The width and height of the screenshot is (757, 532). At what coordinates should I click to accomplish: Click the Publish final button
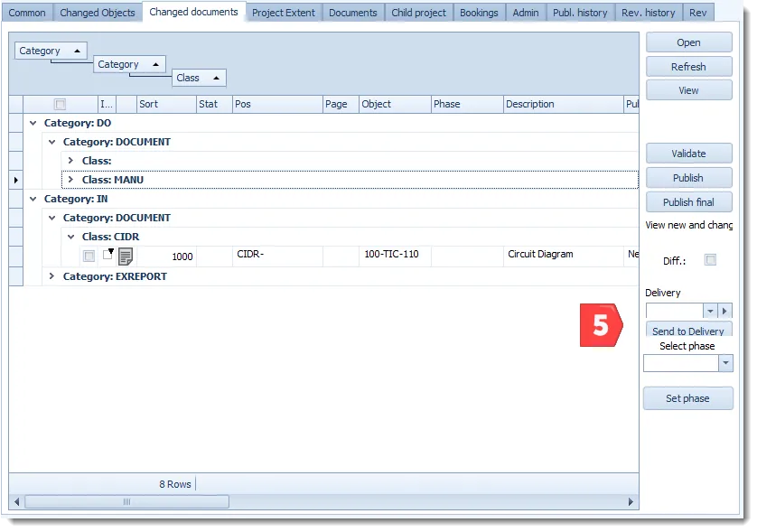[x=689, y=202]
